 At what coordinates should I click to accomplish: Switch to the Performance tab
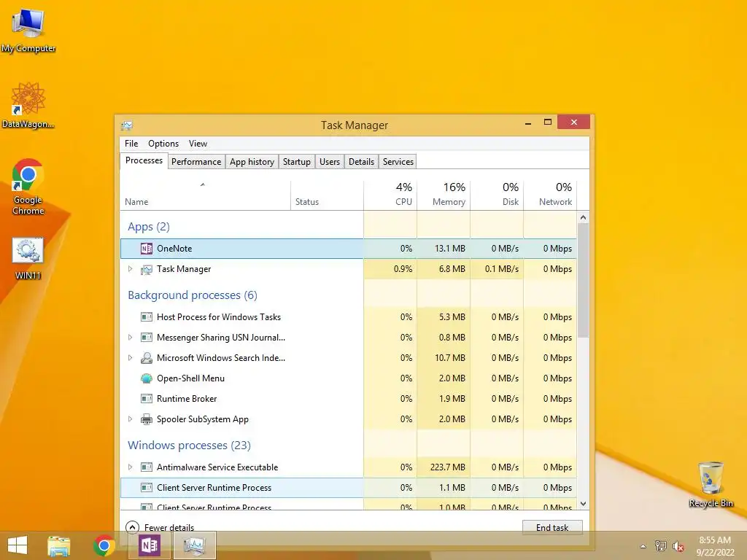196,162
